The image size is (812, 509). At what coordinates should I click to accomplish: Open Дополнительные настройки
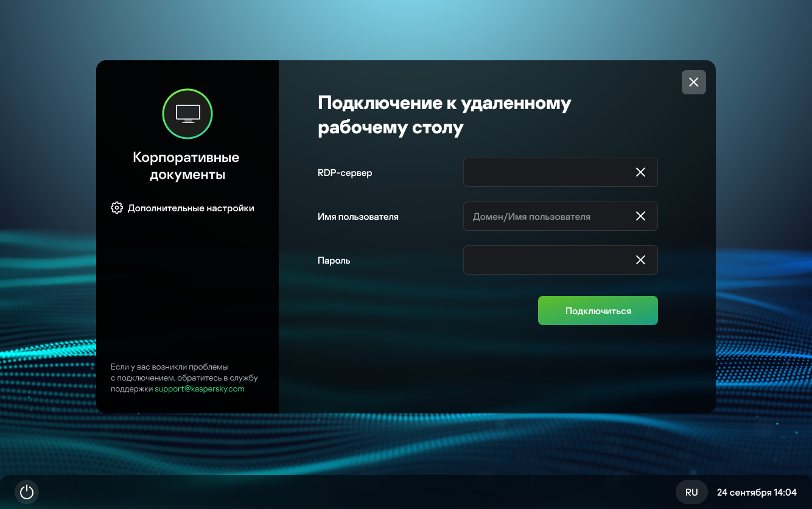point(191,208)
